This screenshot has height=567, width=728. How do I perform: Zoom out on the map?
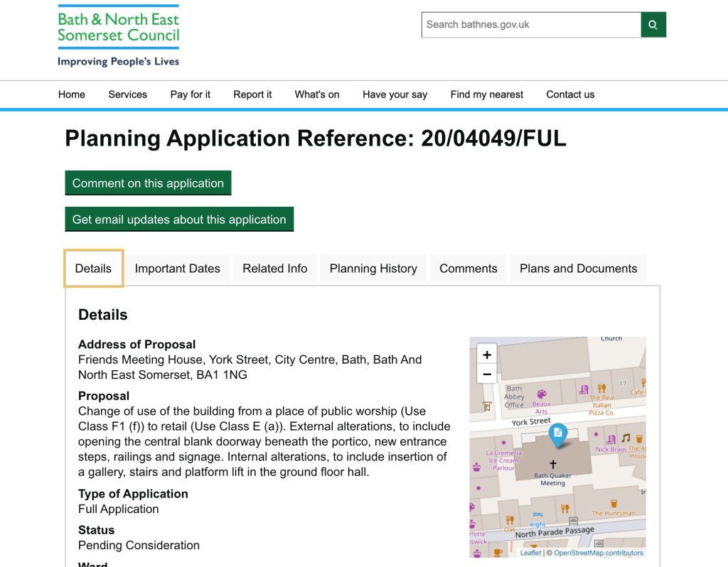pos(487,374)
